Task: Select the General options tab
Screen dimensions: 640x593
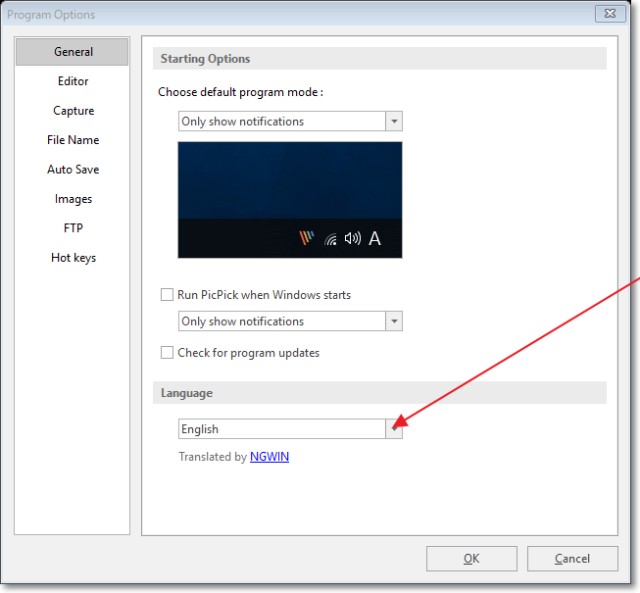Action: (x=73, y=52)
